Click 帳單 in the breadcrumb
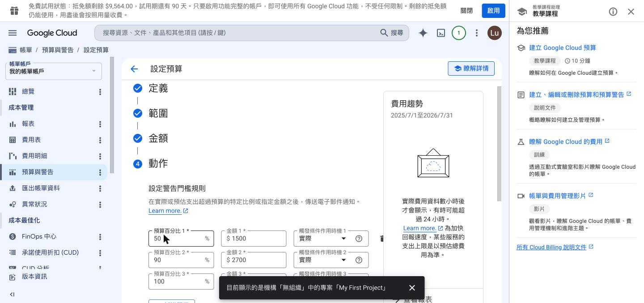This screenshot has height=303, width=644. (26, 50)
